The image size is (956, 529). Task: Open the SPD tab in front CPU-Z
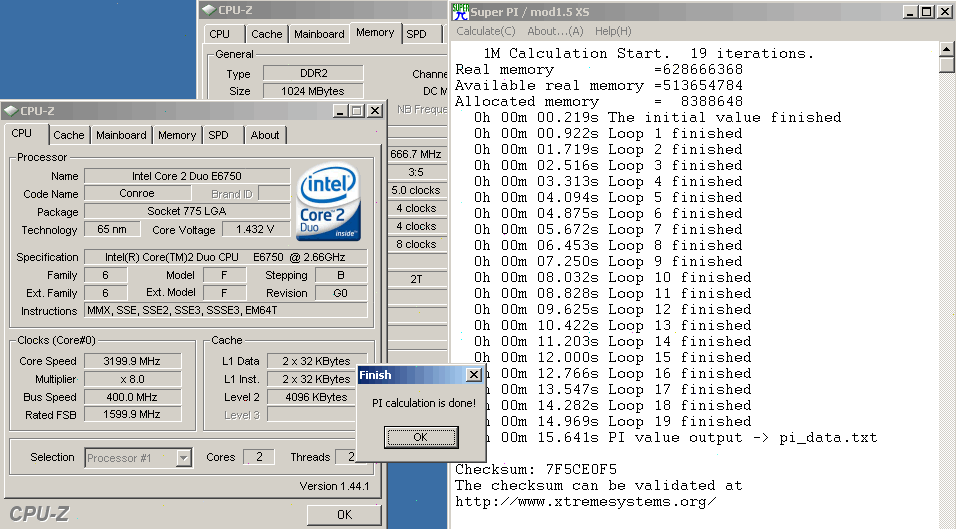(x=218, y=135)
